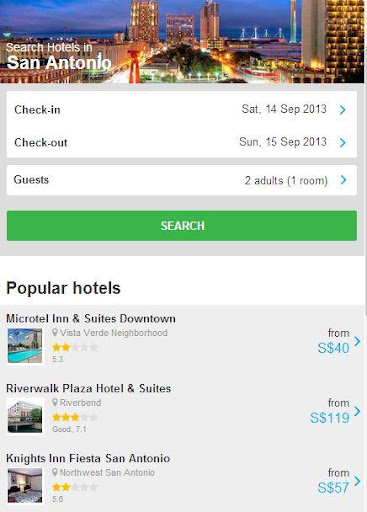Select the Check-out row Sun, 15 Sep 2013

(x=283, y=142)
